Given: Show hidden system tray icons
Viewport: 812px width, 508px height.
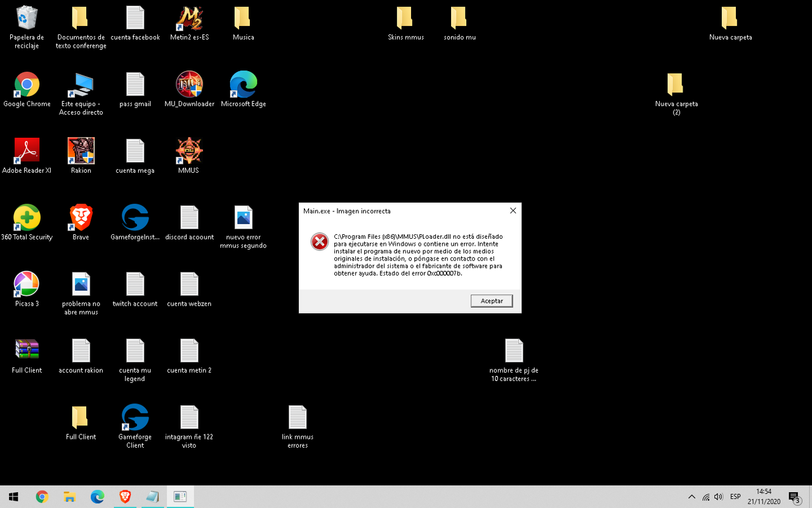Looking at the screenshot, I should [691, 497].
